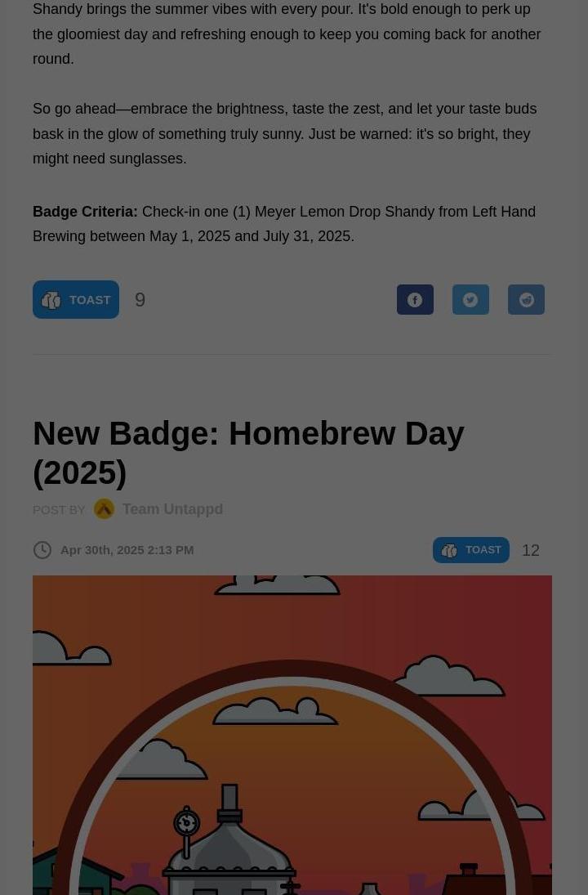
Task: Share the post via Twitter icon
Action: [x=470, y=300]
